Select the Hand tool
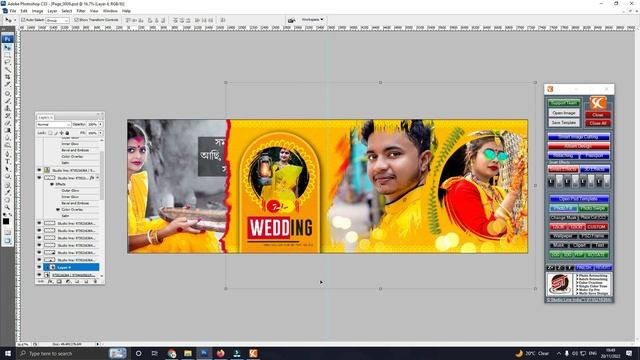This screenshot has height=360, width=640. coord(7,200)
